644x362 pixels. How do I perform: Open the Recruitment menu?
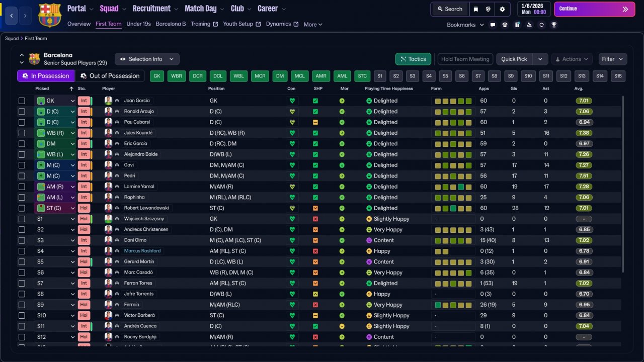[x=155, y=9]
